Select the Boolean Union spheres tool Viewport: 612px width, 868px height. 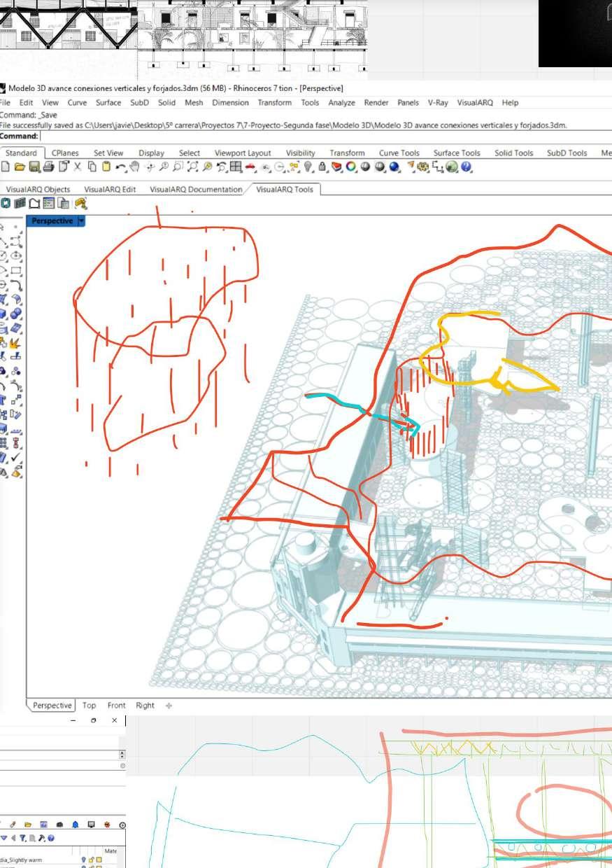(16, 314)
